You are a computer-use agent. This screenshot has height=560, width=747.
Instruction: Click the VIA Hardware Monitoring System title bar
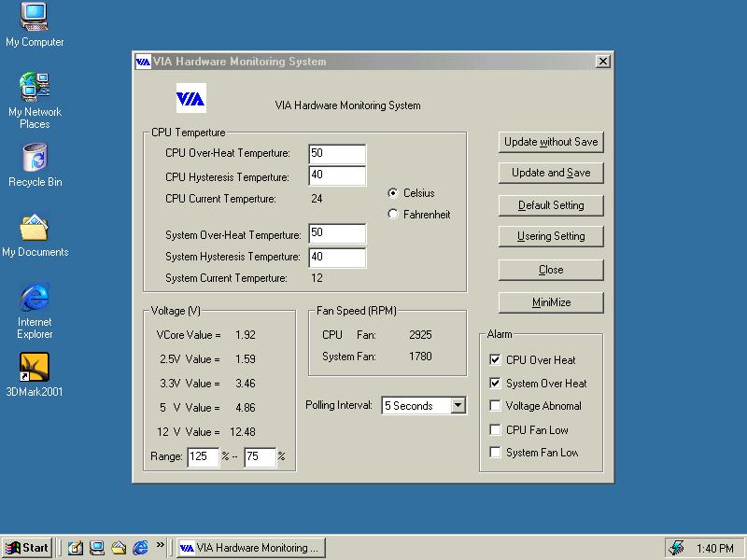(373, 62)
